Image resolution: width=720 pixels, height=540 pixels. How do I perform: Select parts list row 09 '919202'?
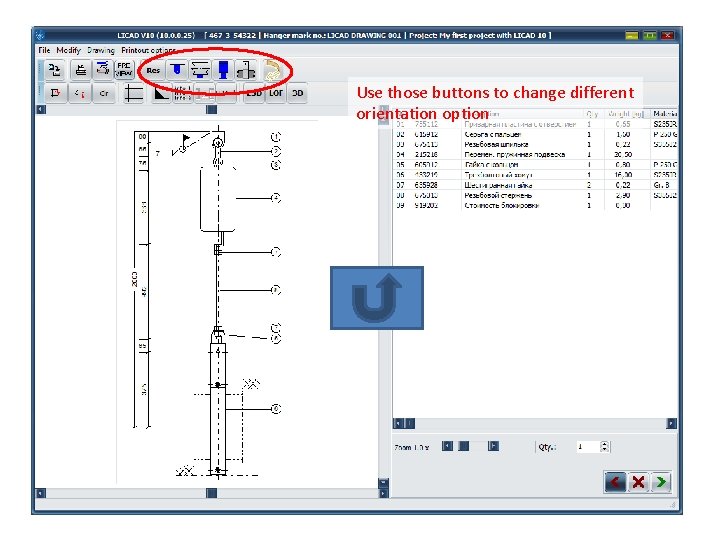coord(535,205)
